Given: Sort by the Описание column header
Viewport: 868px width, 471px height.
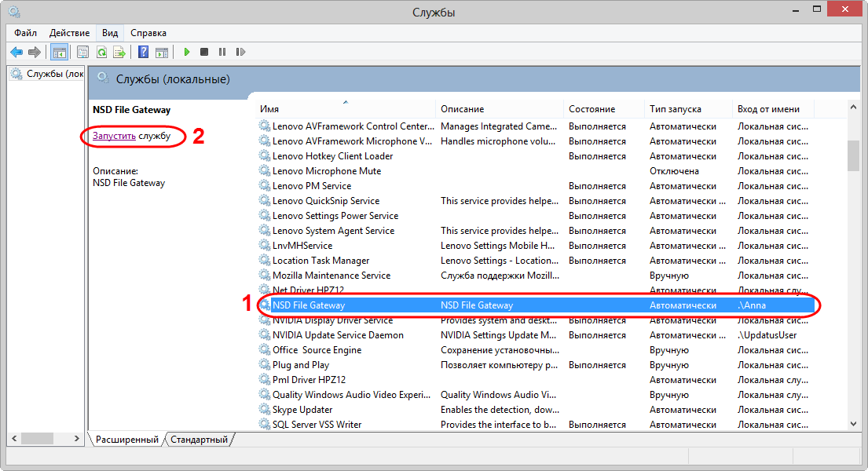Looking at the screenshot, I should 500,109.
